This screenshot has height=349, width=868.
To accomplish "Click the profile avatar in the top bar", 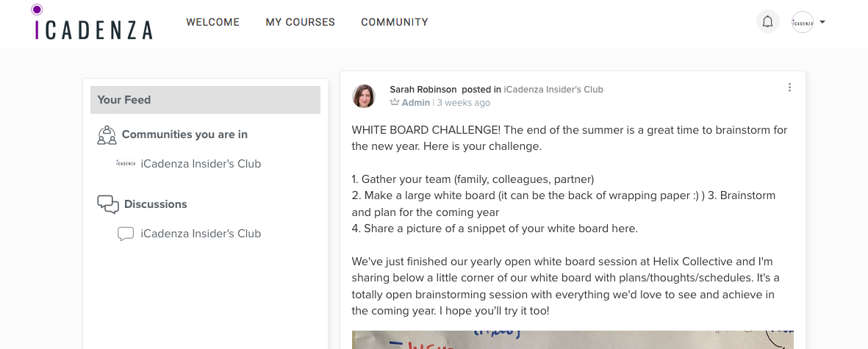I will (803, 22).
